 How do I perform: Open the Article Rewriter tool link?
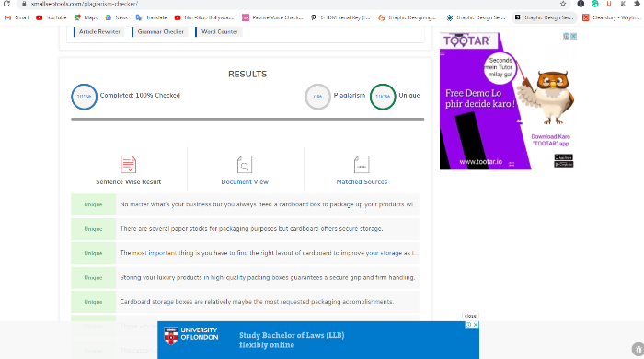coord(99,31)
